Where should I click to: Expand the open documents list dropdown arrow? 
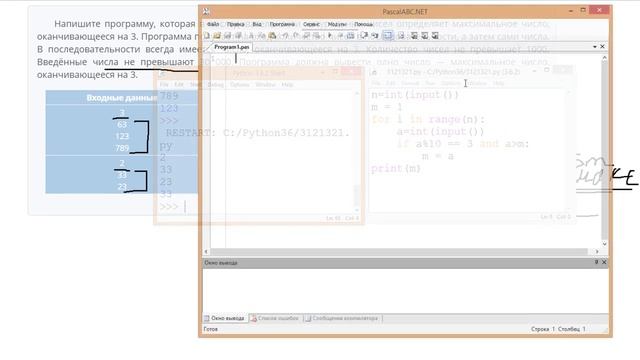click(x=594, y=47)
